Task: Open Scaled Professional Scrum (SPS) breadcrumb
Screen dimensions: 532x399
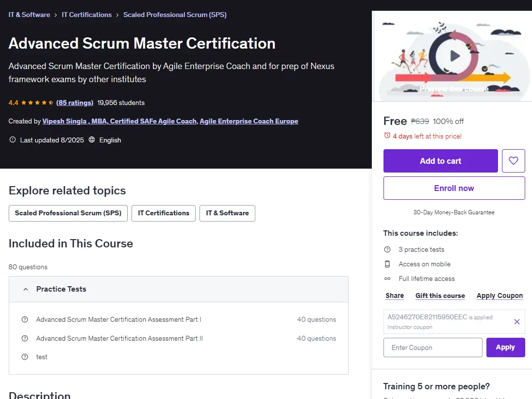Action: coord(175,15)
